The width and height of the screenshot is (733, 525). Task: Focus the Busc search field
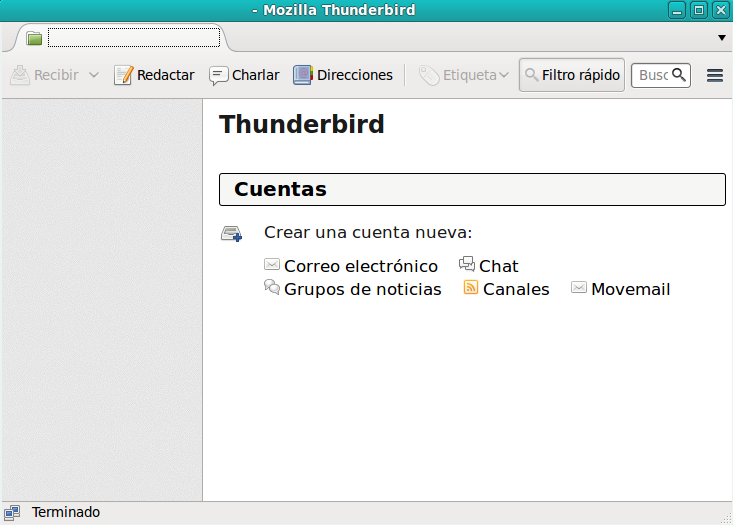(x=661, y=75)
